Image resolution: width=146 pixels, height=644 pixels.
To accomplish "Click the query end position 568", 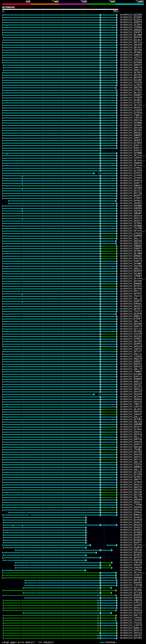I will (x=115, y=11).
